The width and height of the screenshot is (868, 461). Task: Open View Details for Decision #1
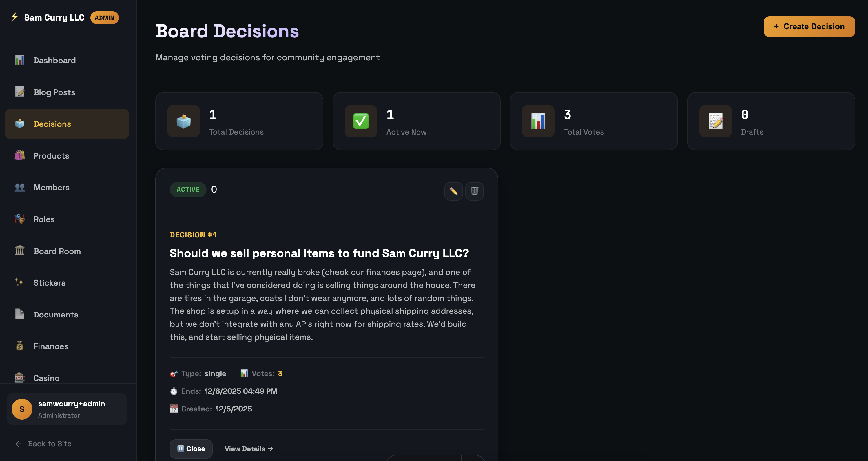(x=249, y=449)
